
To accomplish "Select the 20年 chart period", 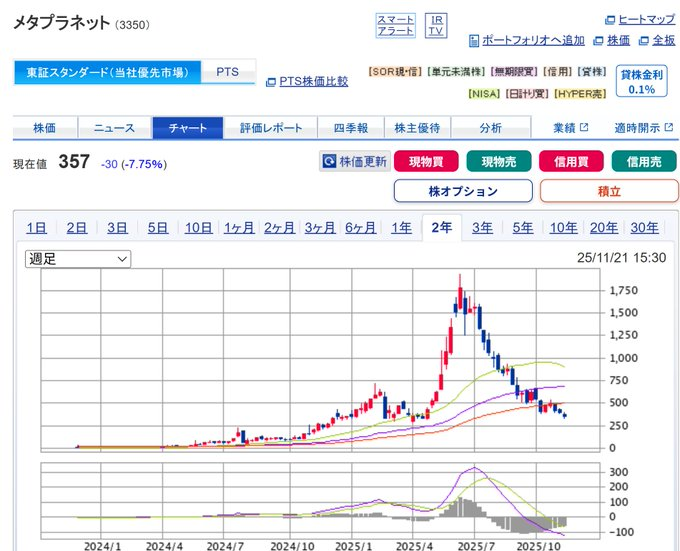I will coord(604,228).
